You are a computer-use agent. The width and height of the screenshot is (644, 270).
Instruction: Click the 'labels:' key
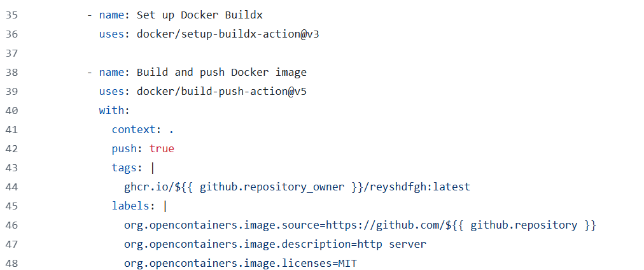pyautogui.click(x=134, y=206)
